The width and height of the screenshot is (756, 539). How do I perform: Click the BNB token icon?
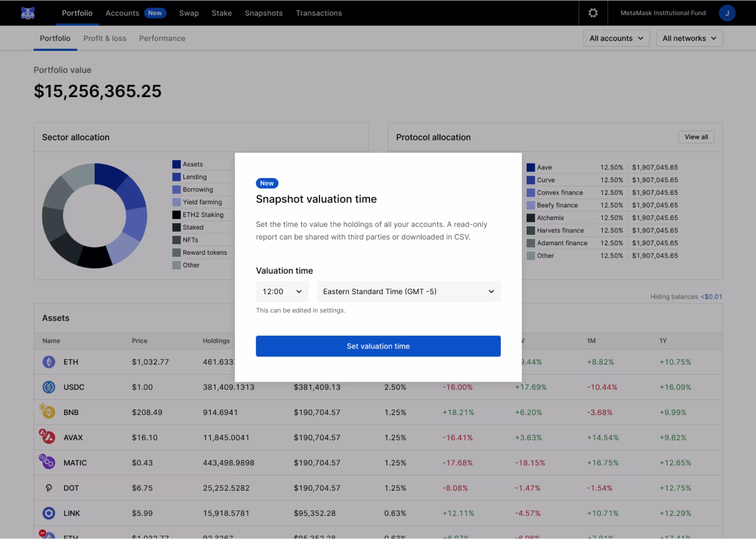48,412
